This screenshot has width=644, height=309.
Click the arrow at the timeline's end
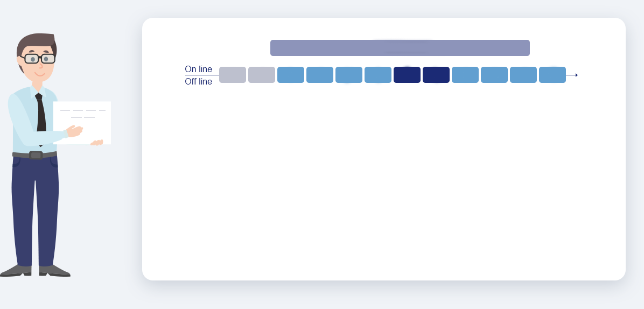pyautogui.click(x=574, y=75)
